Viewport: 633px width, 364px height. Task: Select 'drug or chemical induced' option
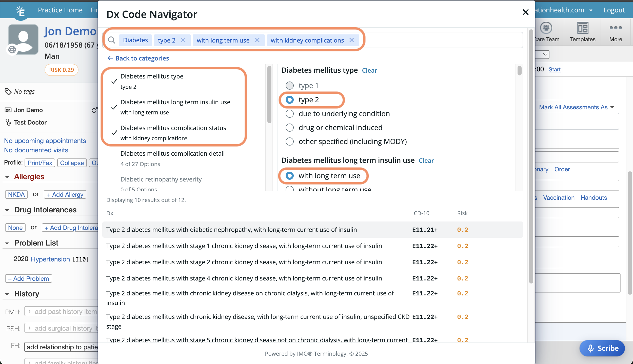(x=290, y=128)
